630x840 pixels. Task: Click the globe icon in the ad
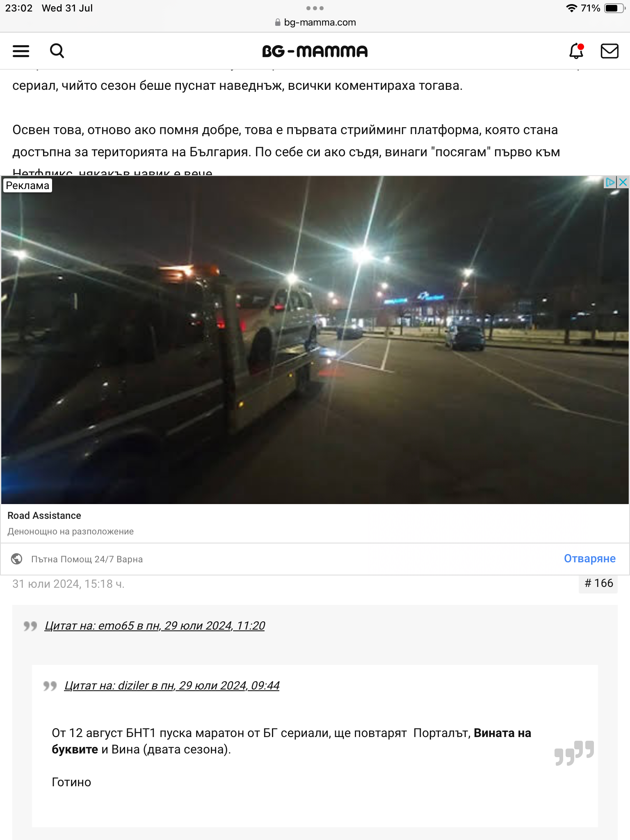pos(17,559)
